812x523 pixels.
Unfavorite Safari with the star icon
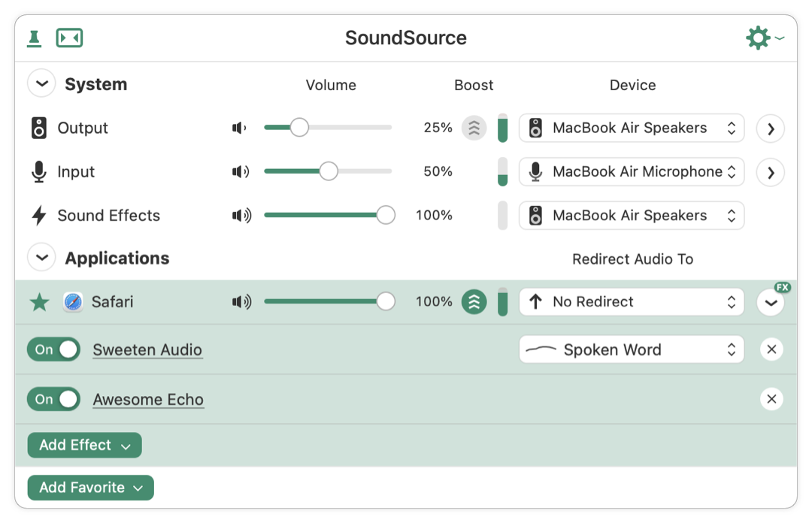coord(39,302)
